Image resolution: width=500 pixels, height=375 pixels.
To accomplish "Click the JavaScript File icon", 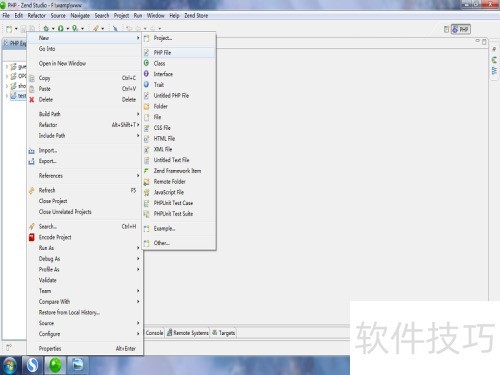I will pos(146,192).
